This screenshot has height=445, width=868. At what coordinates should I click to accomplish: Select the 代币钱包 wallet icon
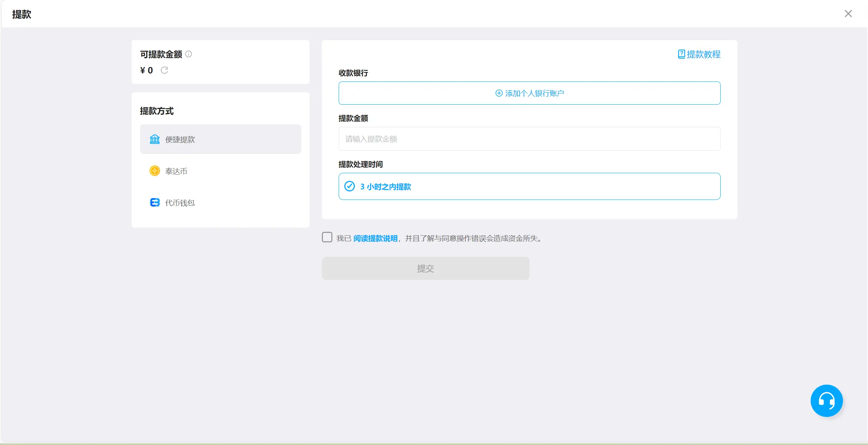(x=155, y=202)
